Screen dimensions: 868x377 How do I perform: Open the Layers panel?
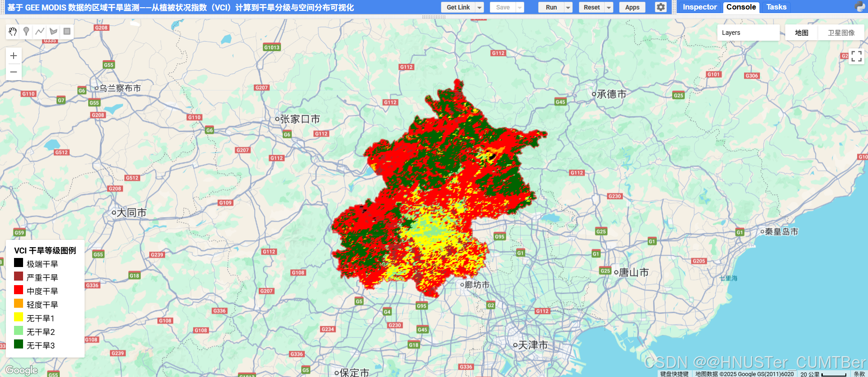point(748,33)
